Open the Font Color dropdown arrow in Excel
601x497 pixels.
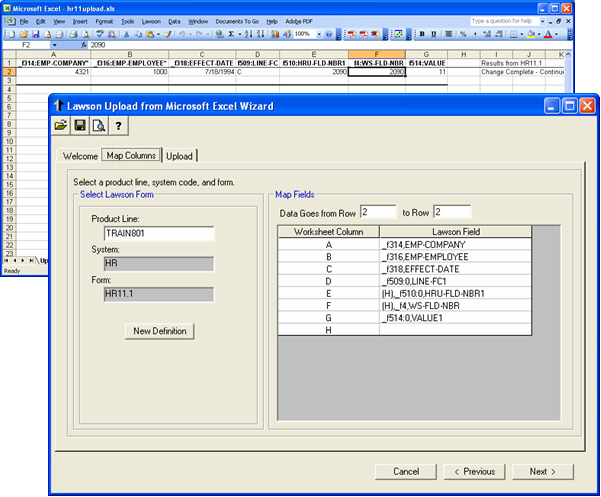point(556,34)
